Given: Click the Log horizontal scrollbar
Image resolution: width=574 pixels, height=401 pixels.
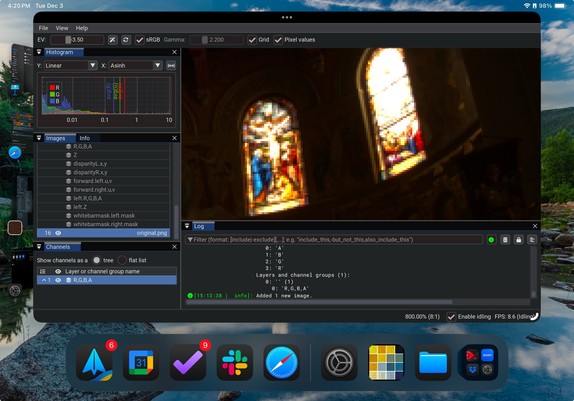Looking at the screenshot, I should tap(319, 302).
